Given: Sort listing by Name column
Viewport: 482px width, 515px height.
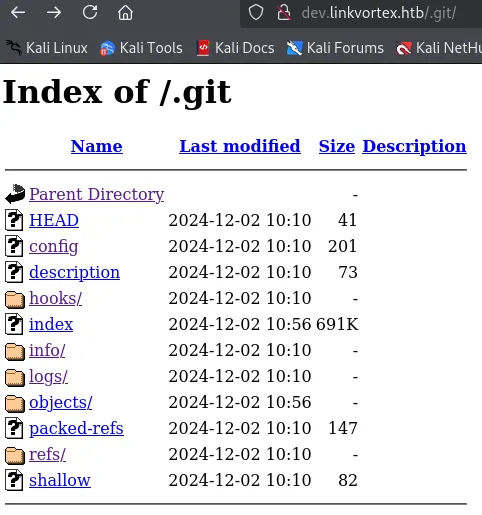Looking at the screenshot, I should [97, 146].
